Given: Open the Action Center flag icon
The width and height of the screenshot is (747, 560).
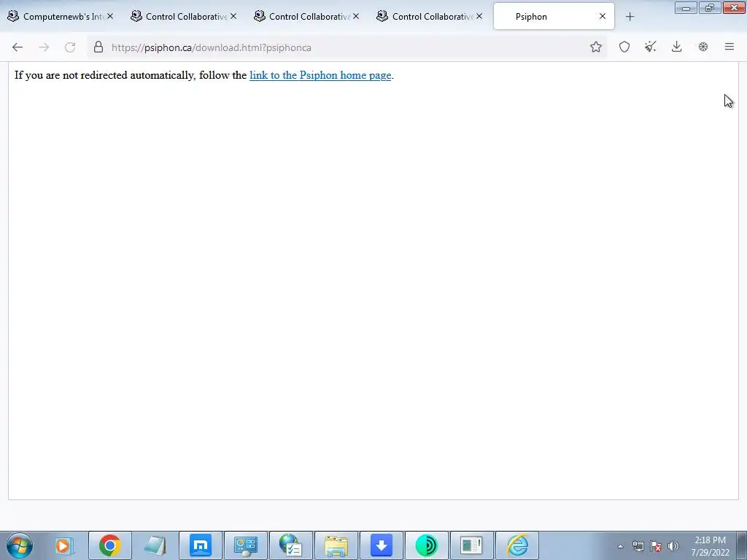Looking at the screenshot, I should click(x=656, y=546).
